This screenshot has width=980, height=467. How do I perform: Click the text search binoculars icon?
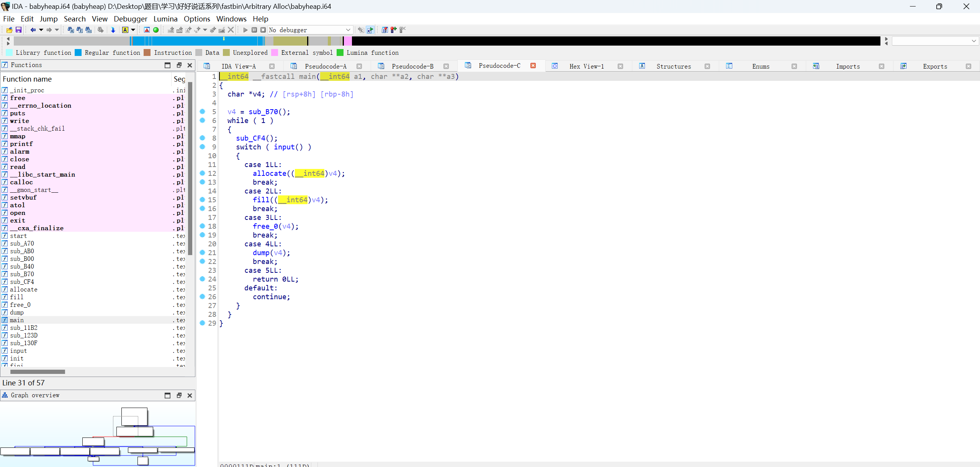pyautogui.click(x=80, y=30)
